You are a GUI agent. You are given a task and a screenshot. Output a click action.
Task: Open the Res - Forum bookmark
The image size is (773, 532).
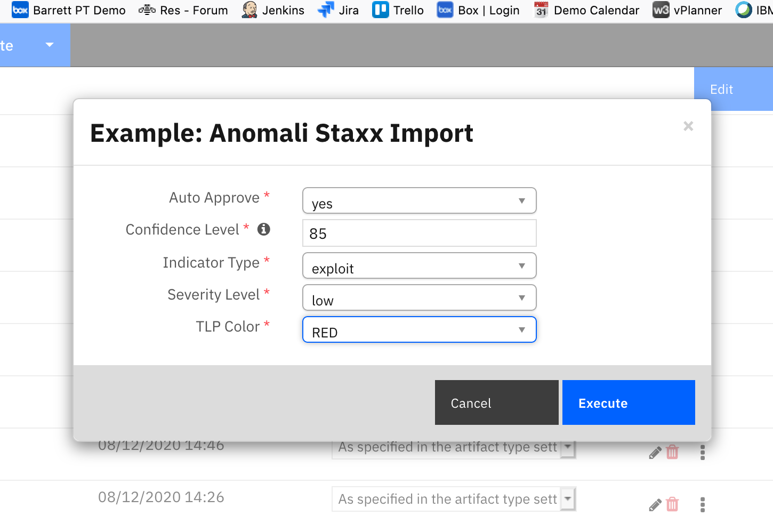click(x=183, y=10)
